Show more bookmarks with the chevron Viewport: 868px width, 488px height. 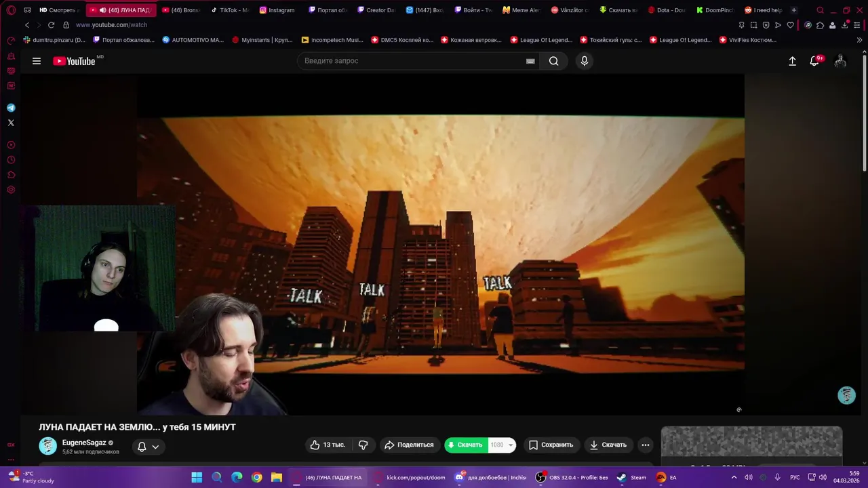860,40
